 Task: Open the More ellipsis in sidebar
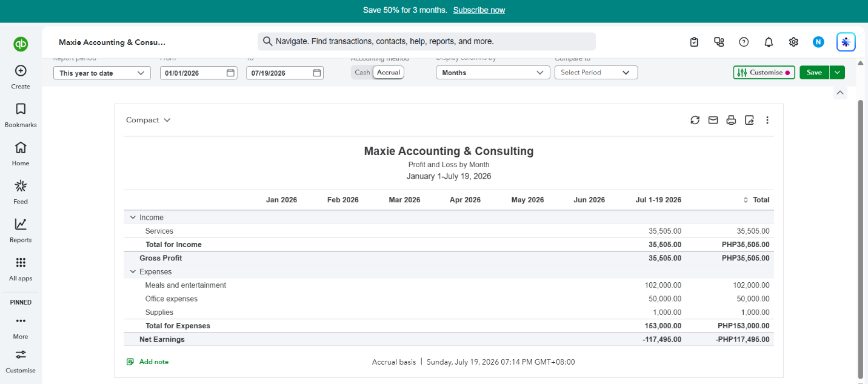coord(21,320)
